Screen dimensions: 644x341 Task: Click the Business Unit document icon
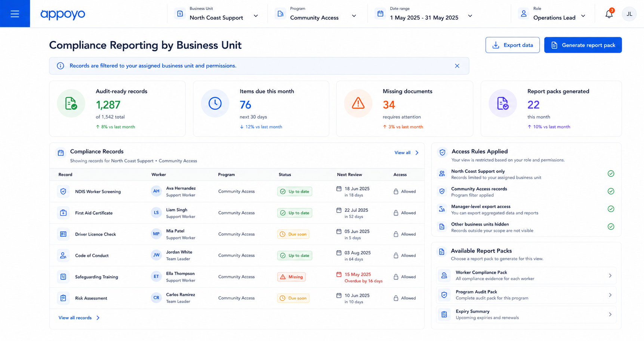(180, 14)
